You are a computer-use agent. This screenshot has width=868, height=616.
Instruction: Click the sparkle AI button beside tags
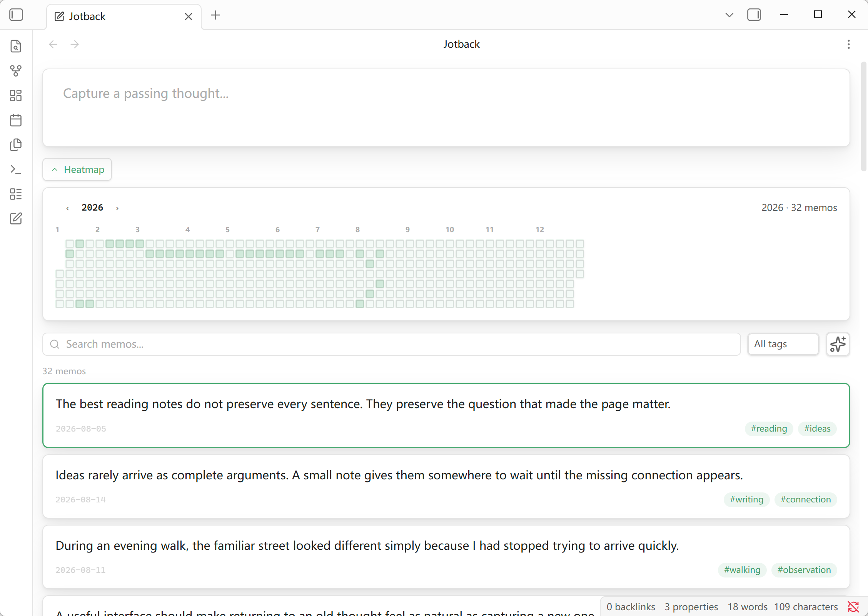(838, 344)
